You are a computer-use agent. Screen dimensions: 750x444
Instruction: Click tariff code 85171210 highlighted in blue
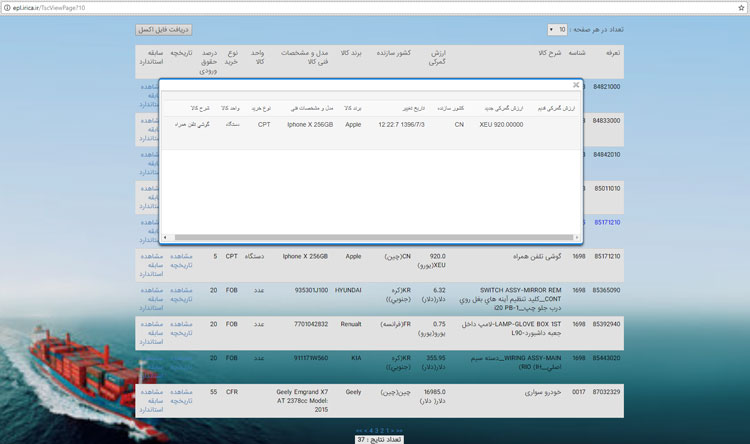click(606, 222)
